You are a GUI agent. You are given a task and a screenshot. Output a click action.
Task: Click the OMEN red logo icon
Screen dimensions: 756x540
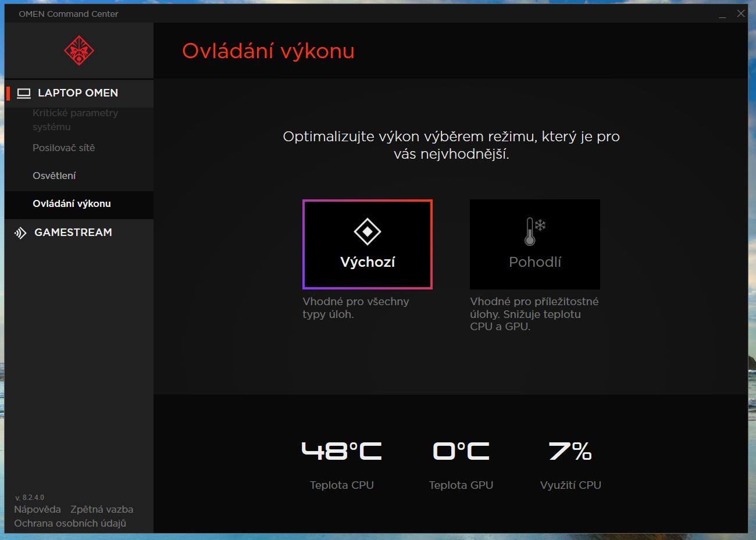pos(79,51)
